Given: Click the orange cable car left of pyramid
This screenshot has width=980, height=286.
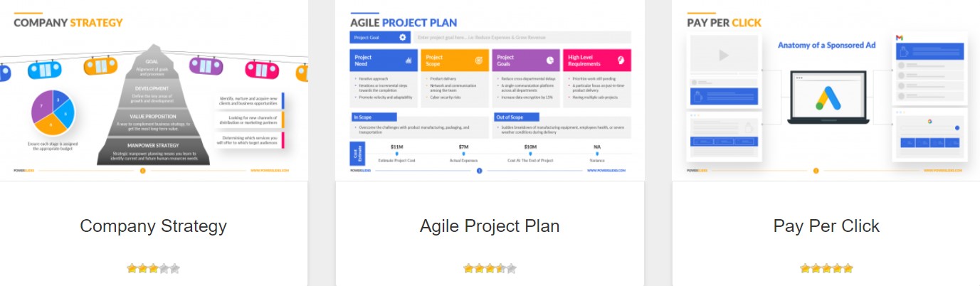Looking at the screenshot, I should (x=100, y=66).
